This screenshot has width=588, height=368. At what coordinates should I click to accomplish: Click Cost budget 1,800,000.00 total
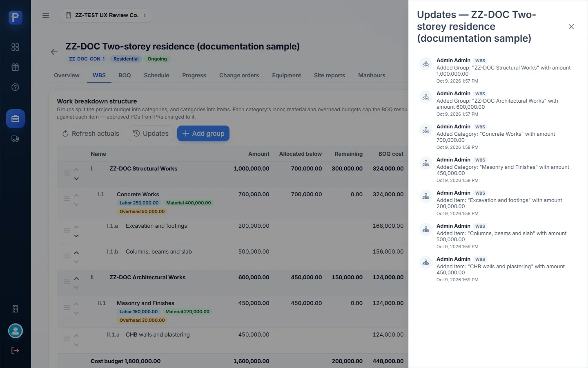click(x=125, y=361)
